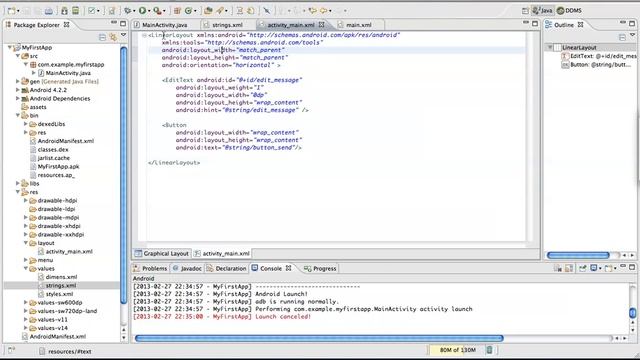Image resolution: width=640 pixels, height=360 pixels.
Task: Select dimens.xml under values
Action: pos(57,277)
